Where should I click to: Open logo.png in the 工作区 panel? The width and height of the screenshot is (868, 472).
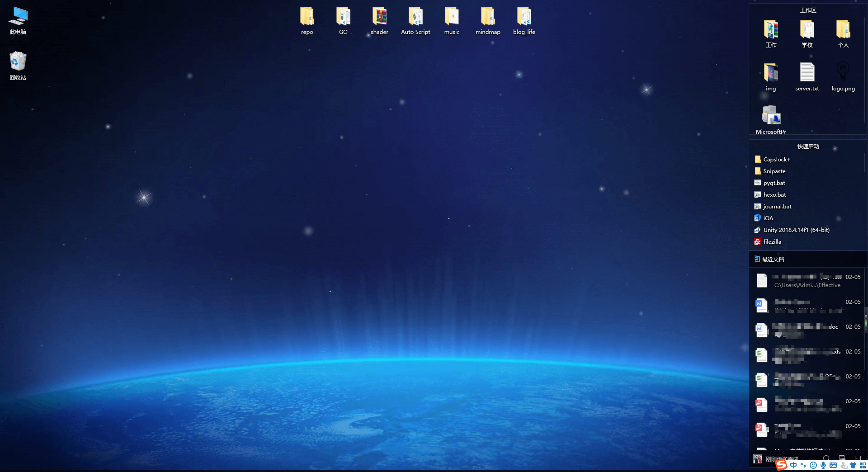[x=843, y=77]
